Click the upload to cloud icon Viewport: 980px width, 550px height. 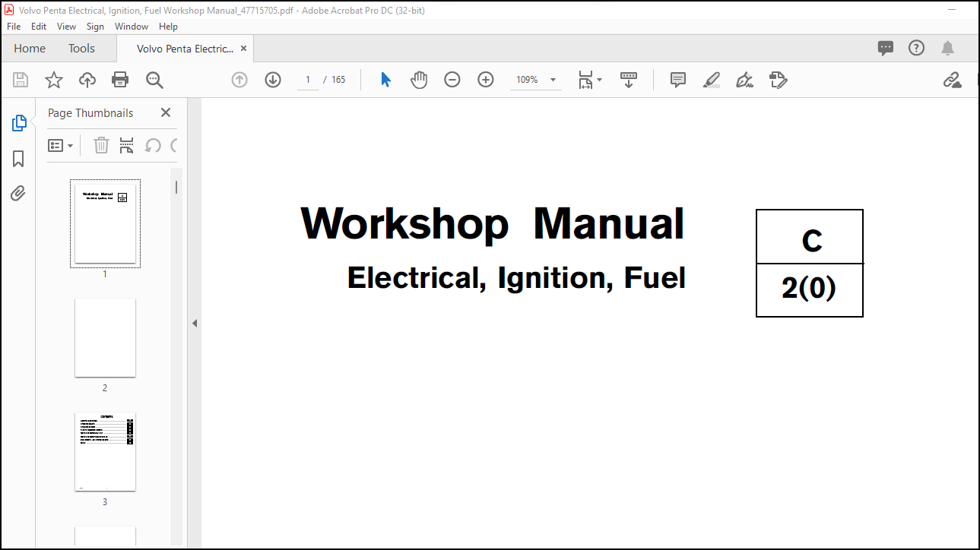(87, 80)
